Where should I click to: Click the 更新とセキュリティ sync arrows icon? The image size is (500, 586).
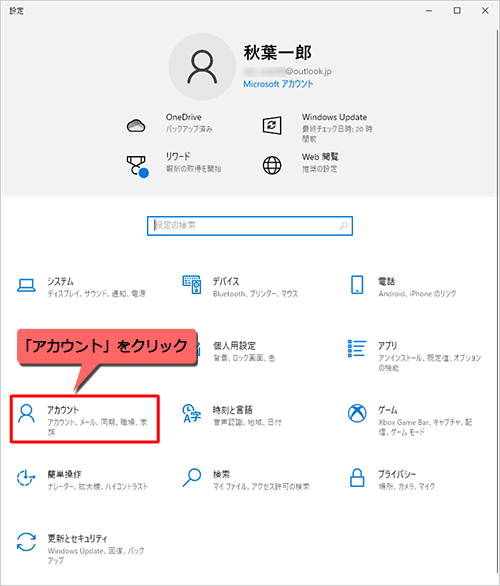tap(26, 542)
